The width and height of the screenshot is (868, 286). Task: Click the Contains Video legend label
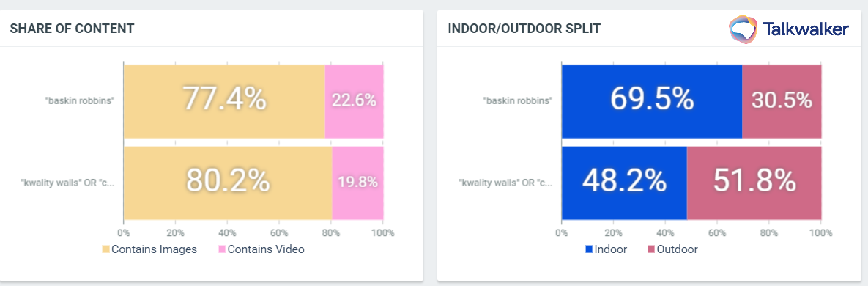pos(266,249)
